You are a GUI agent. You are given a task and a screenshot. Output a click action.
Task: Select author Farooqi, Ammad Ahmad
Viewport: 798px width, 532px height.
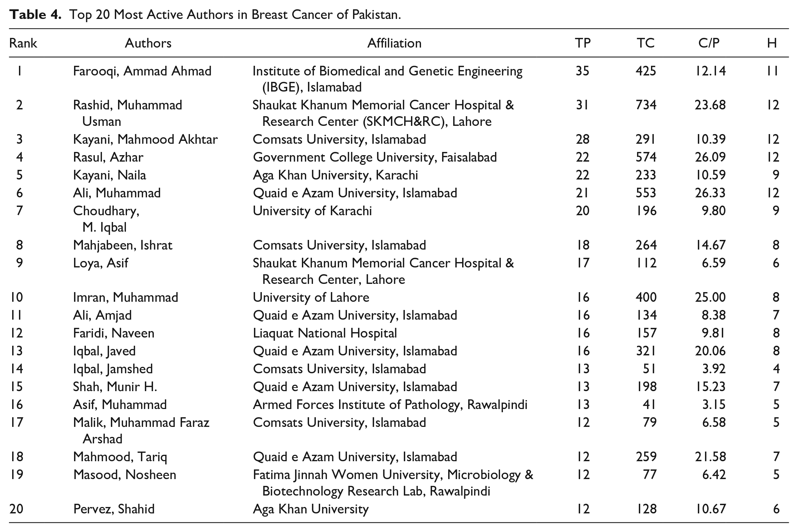tap(142, 71)
